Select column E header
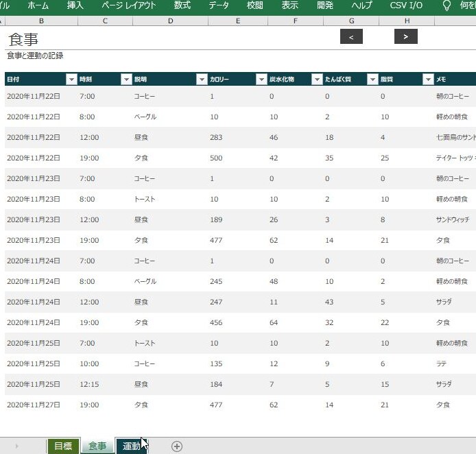 coord(238,21)
